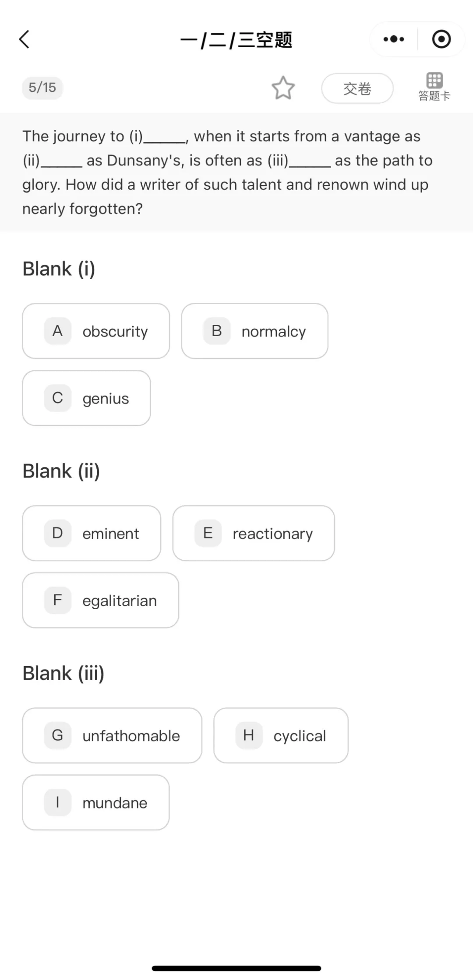Image resolution: width=473 pixels, height=980 pixels.
Task: Submit the test with 交卷 button
Action: [x=357, y=88]
